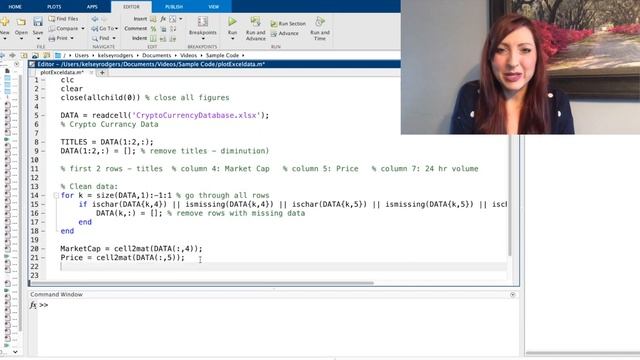Open the APPS ribbon tab
This screenshot has height=360, width=640.
92,7
